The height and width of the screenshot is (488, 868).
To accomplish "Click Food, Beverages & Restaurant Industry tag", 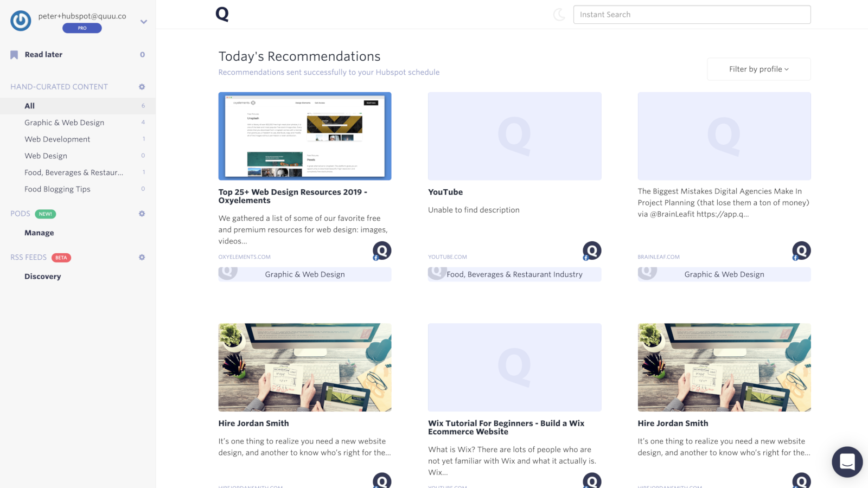I will coord(514,274).
